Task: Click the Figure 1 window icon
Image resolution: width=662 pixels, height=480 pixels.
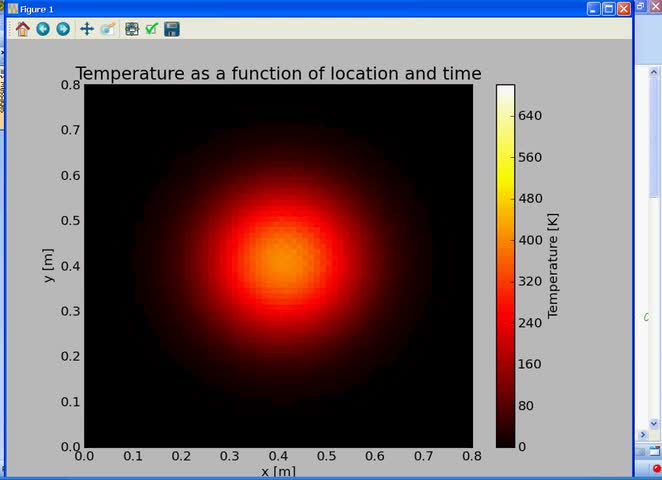Action: [12, 9]
